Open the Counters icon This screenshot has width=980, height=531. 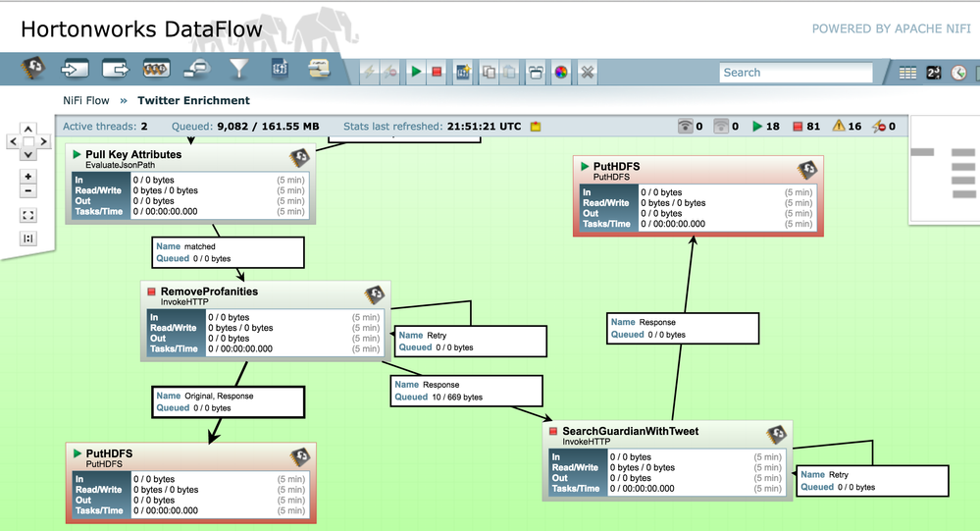pyautogui.click(x=934, y=73)
